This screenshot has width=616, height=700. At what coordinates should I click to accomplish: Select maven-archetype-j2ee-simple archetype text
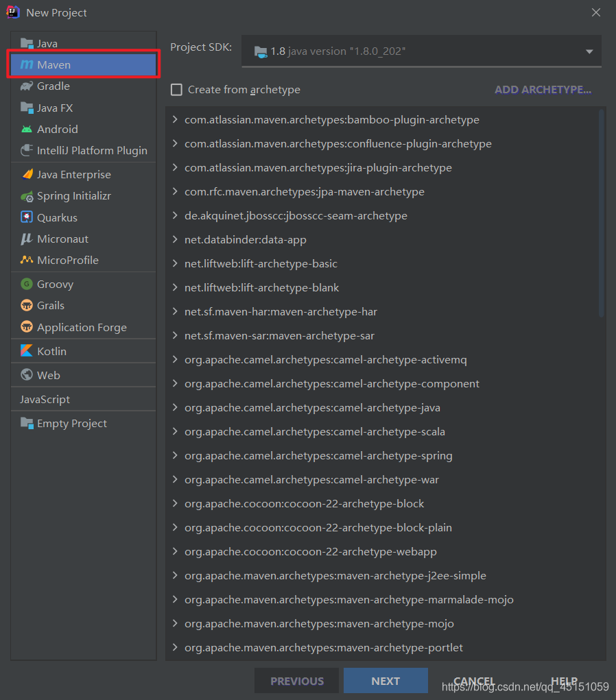[x=335, y=575]
